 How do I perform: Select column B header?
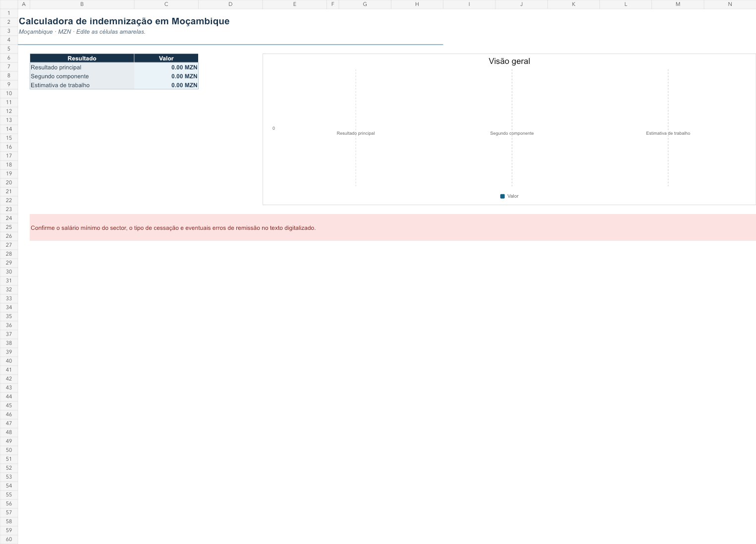(x=82, y=4)
